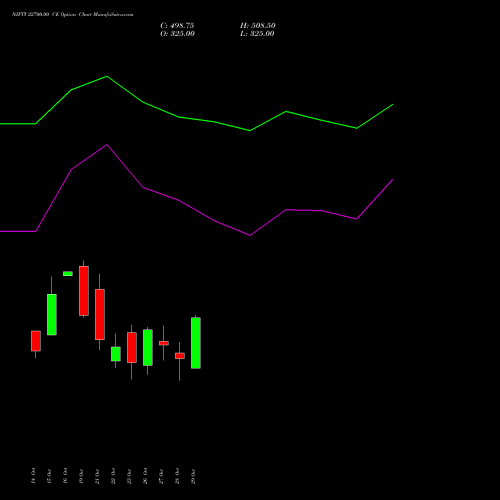Screen dimensions: 500x500
Task: Select the 28 Oct date label
Action: (177, 476)
